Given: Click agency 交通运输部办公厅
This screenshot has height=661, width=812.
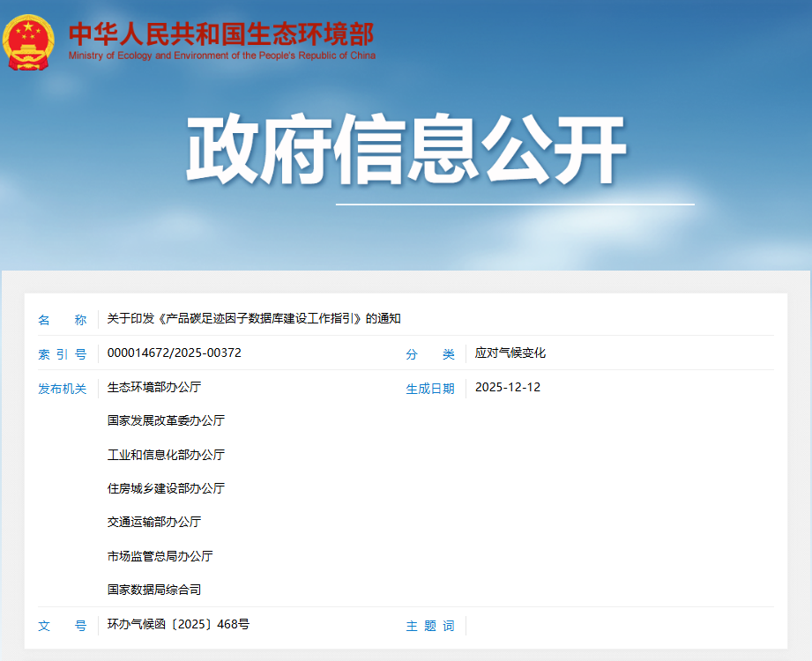Looking at the screenshot, I should pos(154,522).
